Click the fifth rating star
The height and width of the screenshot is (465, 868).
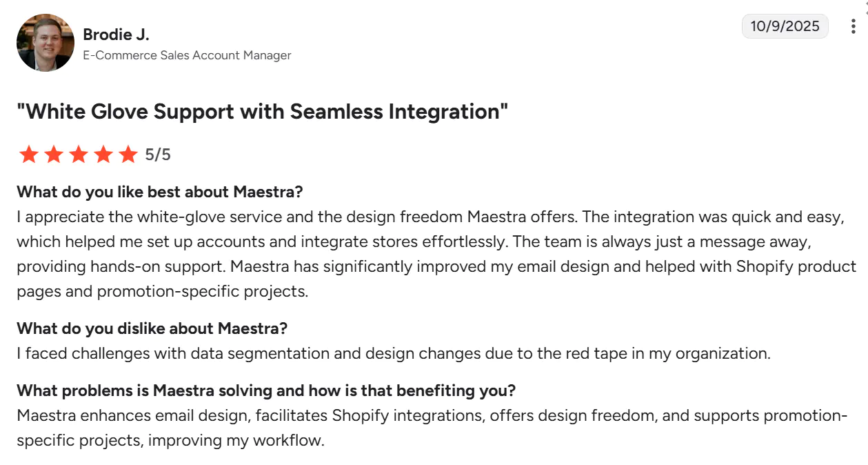point(128,155)
